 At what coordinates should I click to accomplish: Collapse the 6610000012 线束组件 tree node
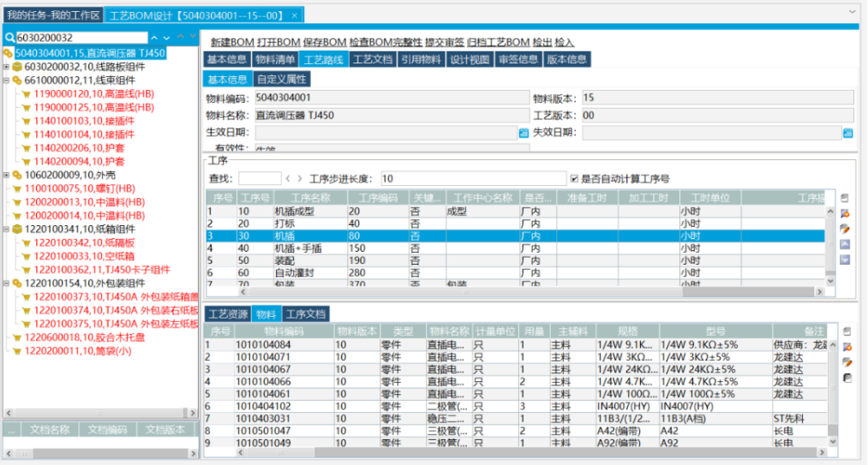(7, 80)
